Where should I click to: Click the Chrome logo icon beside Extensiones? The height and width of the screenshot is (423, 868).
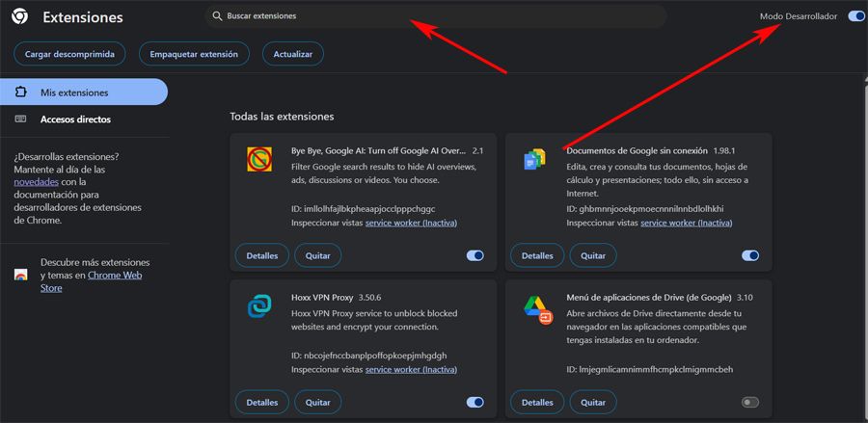coord(20,17)
